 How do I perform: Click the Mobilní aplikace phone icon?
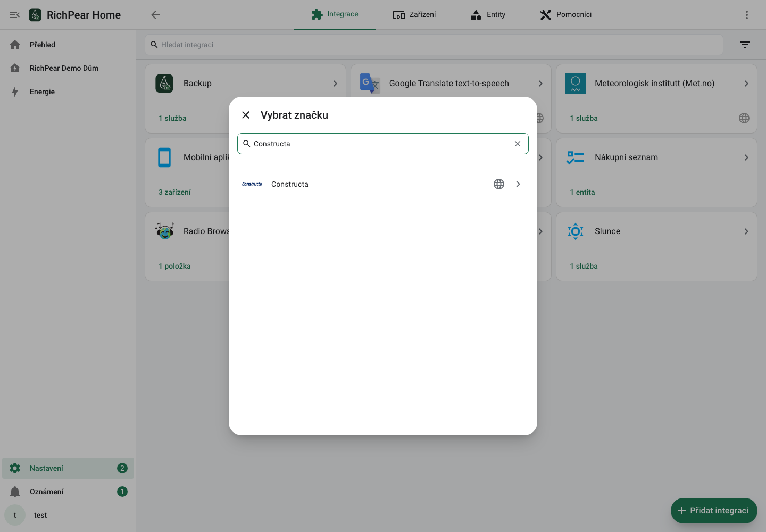click(164, 157)
